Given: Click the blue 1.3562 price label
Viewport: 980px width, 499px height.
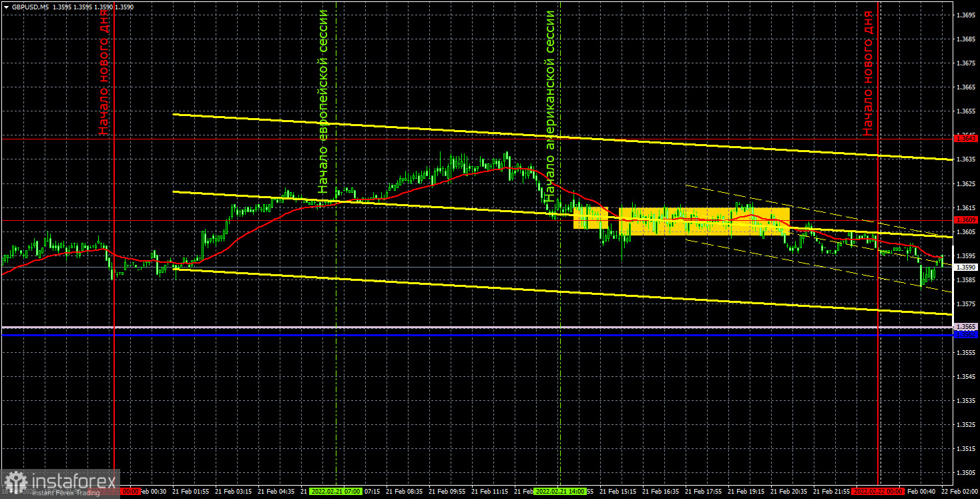Looking at the screenshot, I should 966,334.
